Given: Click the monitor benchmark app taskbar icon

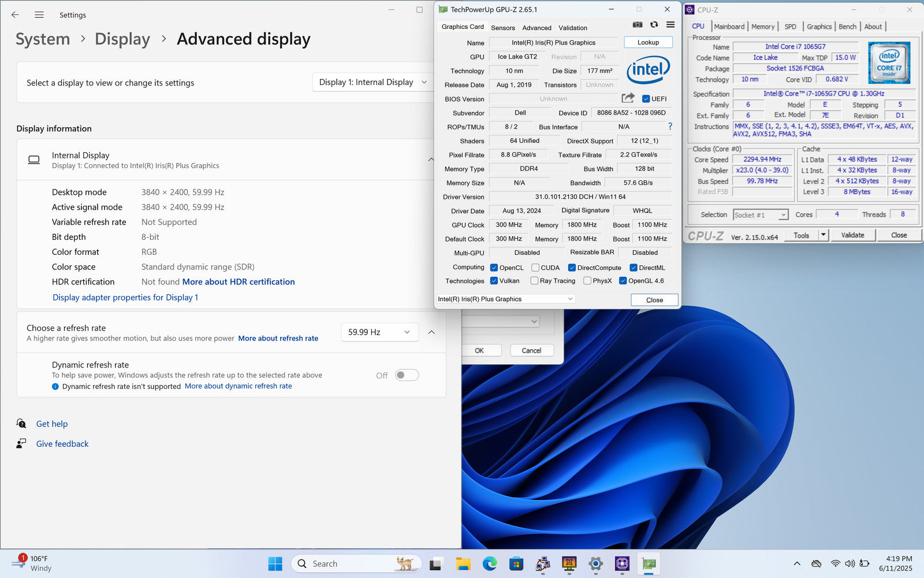Looking at the screenshot, I should point(569,564).
